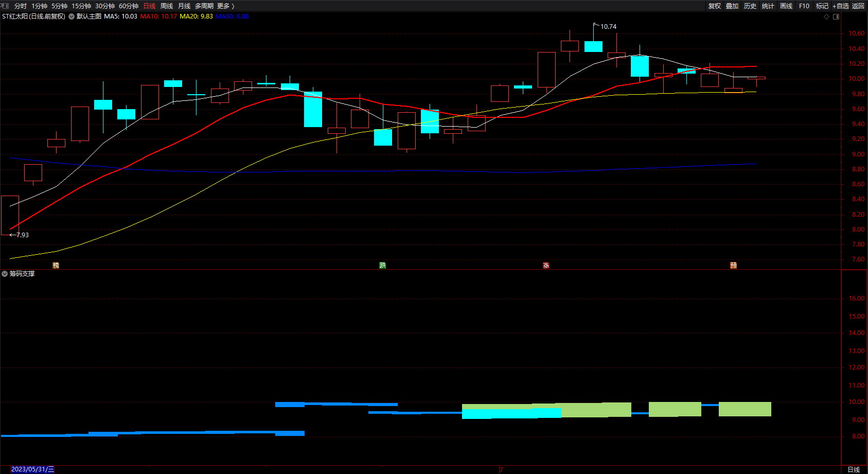Open the 筹码支撑 indicator dropdown circle
The height and width of the screenshot is (474, 868).
(x=5, y=274)
